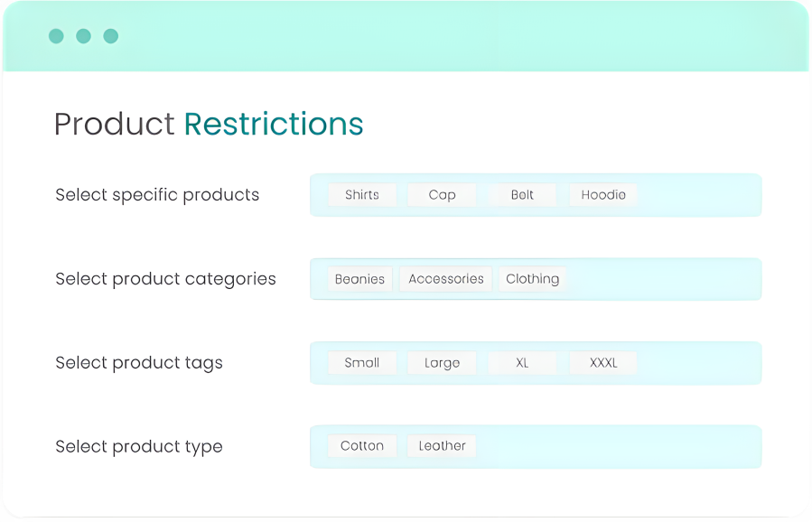Viewport: 812px width, 522px height.
Task: Select the Beanies category tag
Action: coord(359,279)
